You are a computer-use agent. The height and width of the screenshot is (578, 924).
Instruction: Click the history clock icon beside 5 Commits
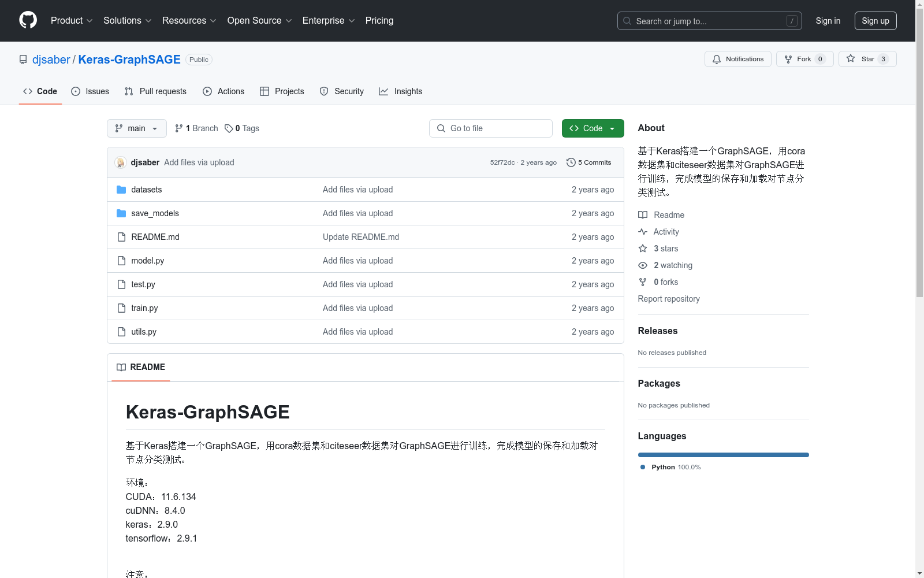571,162
